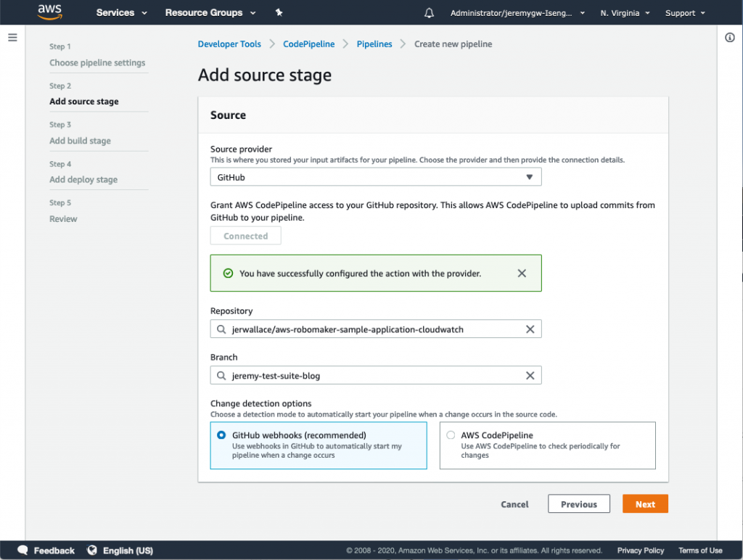Click the search icon in Repository field
The width and height of the screenshot is (743, 560).
point(221,329)
